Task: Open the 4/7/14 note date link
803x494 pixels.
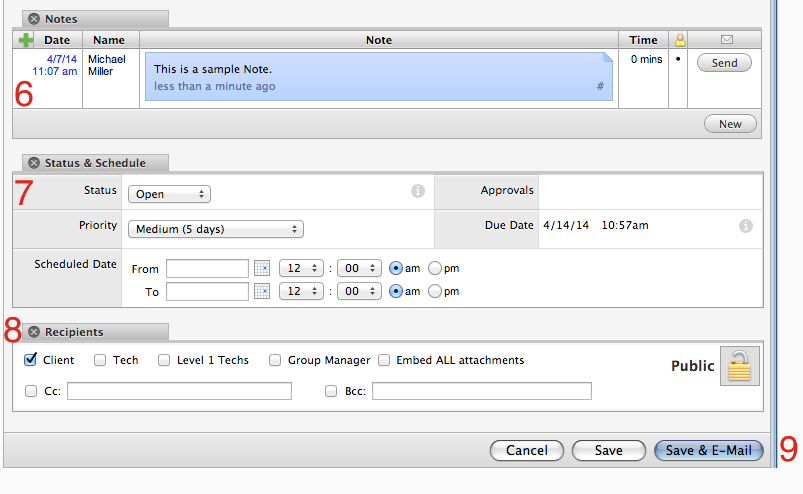Action: tap(61, 60)
